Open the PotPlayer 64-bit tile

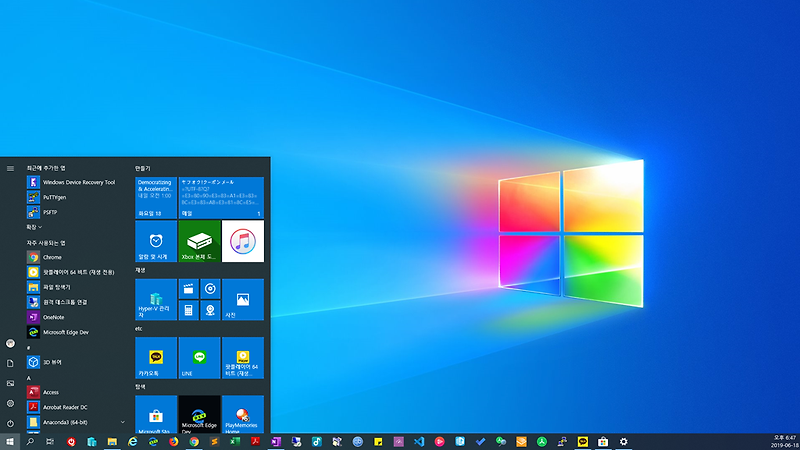[x=243, y=358]
